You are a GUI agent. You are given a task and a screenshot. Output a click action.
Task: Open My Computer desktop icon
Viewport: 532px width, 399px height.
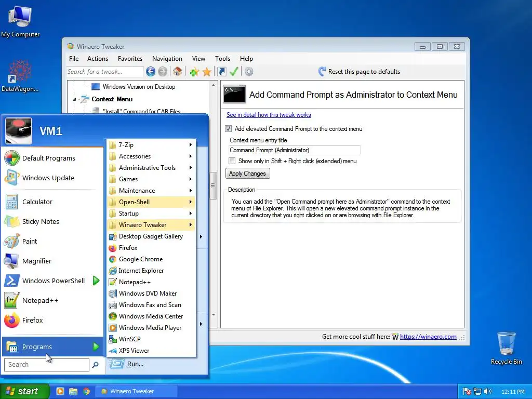coord(20,21)
